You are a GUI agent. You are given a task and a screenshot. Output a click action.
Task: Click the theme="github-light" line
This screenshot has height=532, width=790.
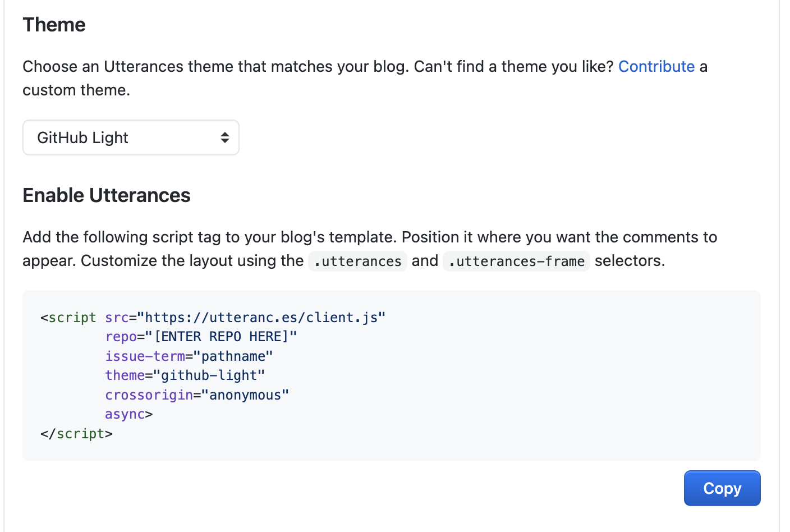[185, 375]
